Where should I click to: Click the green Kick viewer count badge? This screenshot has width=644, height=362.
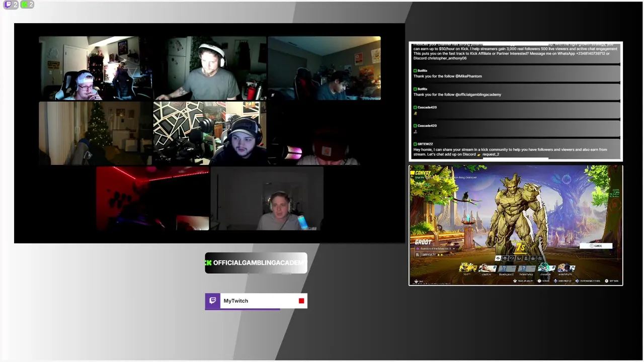click(27, 5)
